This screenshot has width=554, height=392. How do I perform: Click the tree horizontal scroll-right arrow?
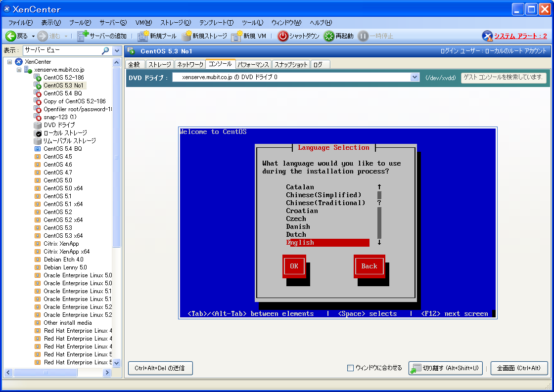click(107, 373)
